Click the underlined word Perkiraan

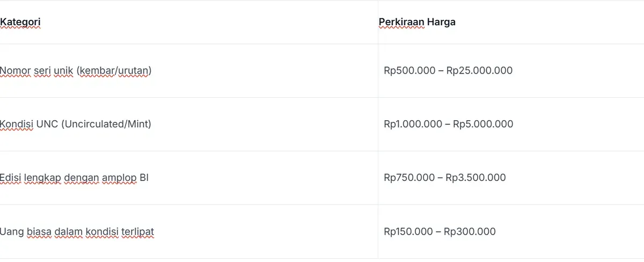401,23
